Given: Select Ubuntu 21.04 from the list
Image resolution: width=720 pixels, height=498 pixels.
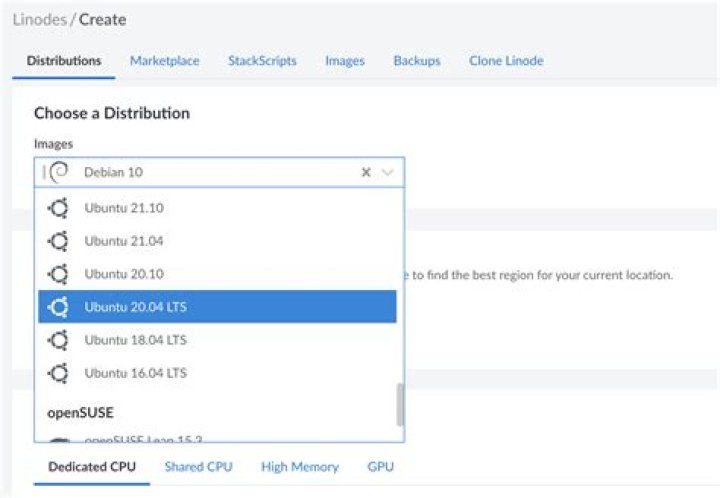Looking at the screenshot, I should tap(217, 241).
